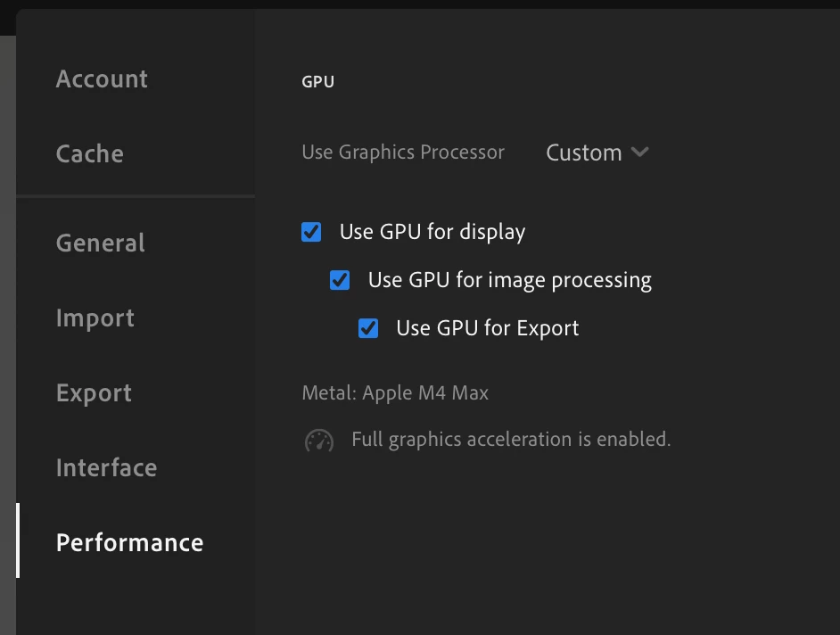
Task: Open the Export preferences tab
Action: click(x=94, y=392)
